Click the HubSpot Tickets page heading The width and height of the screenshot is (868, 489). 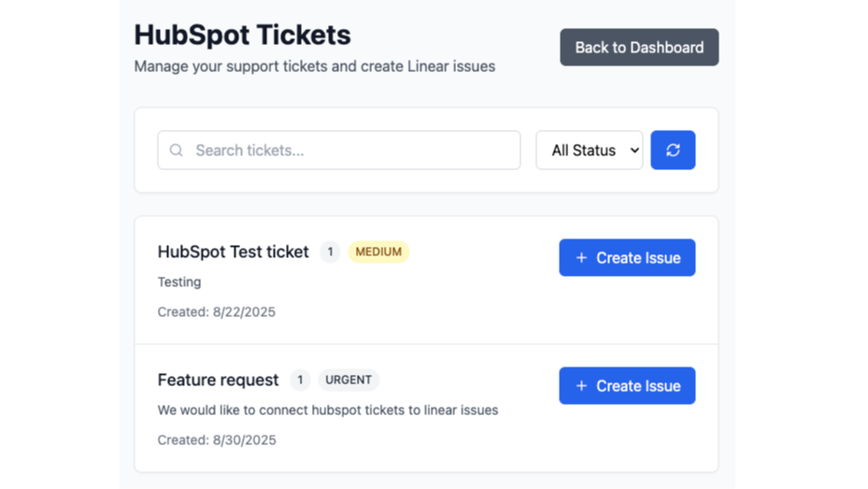click(x=243, y=36)
